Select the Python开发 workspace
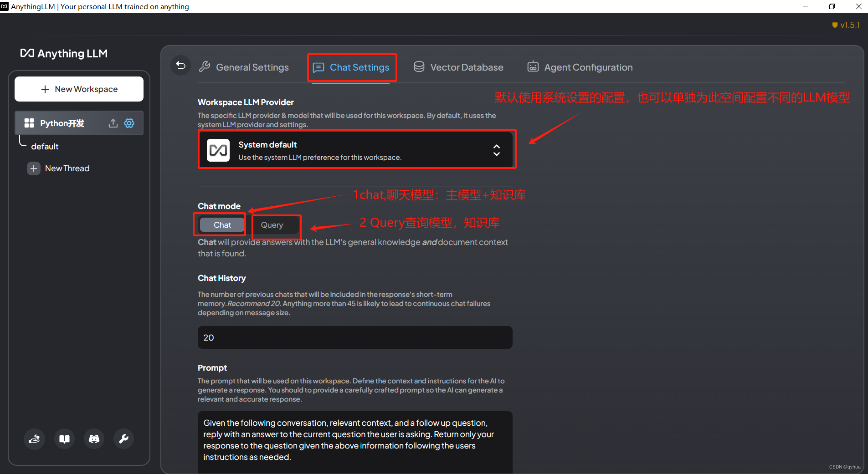 tap(79, 123)
